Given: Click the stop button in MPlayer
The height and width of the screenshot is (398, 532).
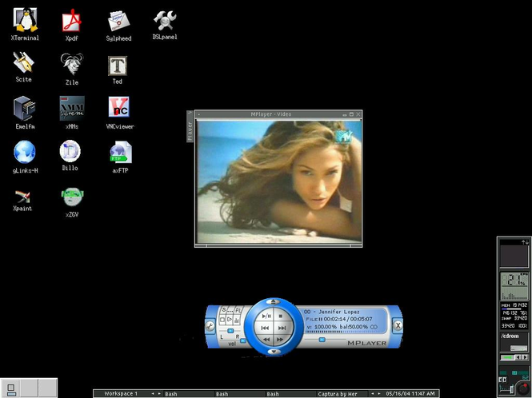Looking at the screenshot, I should tap(281, 316).
